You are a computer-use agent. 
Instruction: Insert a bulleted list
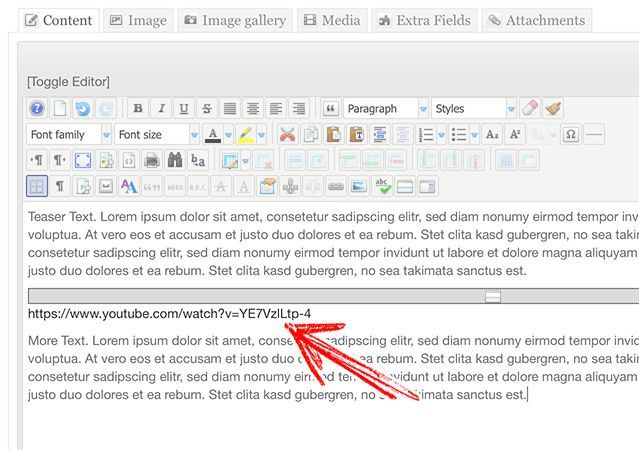459,135
